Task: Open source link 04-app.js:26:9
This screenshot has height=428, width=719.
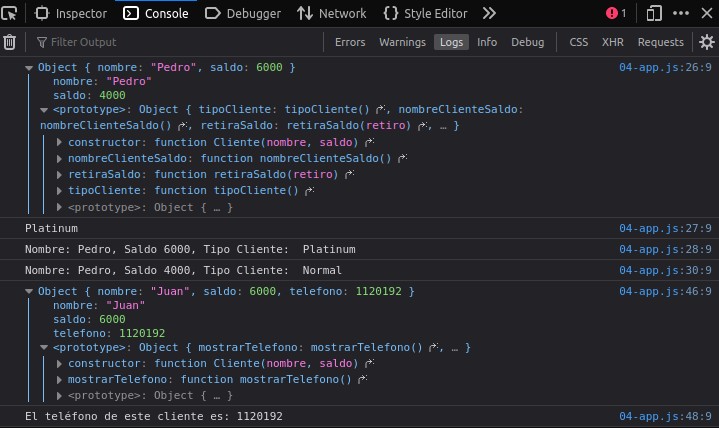Action: (x=665, y=67)
